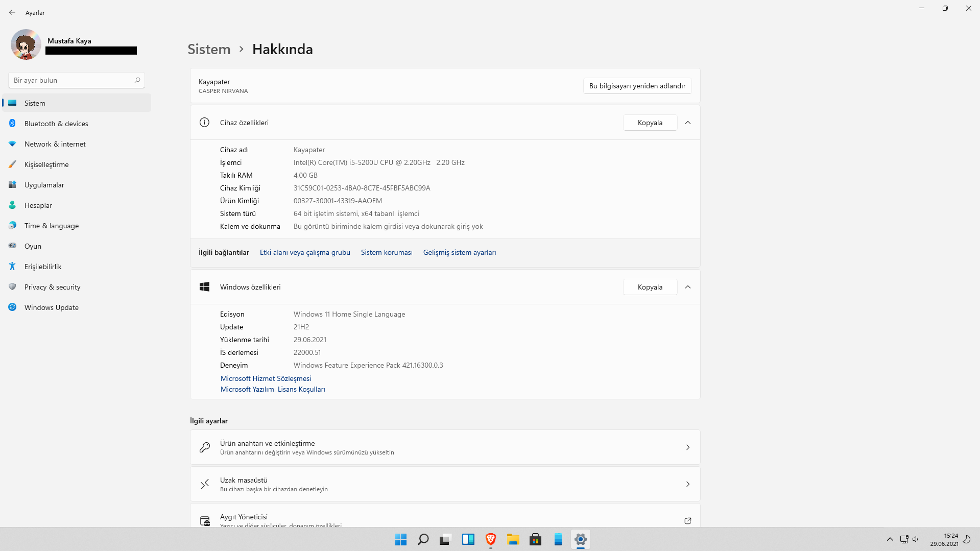Open the Uzak masaüstü row chevron
Viewport: 980px width, 551px height.
(688, 484)
